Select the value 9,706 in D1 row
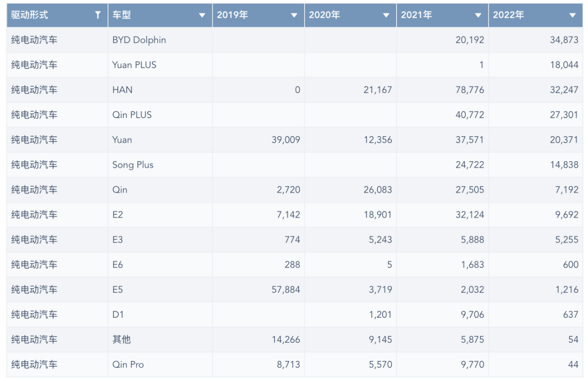 coord(473,315)
